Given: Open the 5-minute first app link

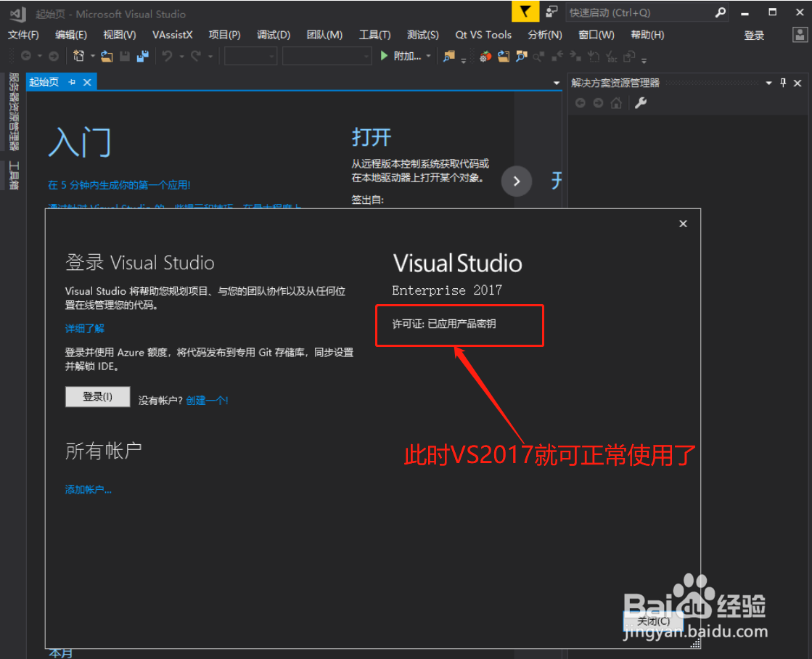Looking at the screenshot, I should click(x=119, y=185).
